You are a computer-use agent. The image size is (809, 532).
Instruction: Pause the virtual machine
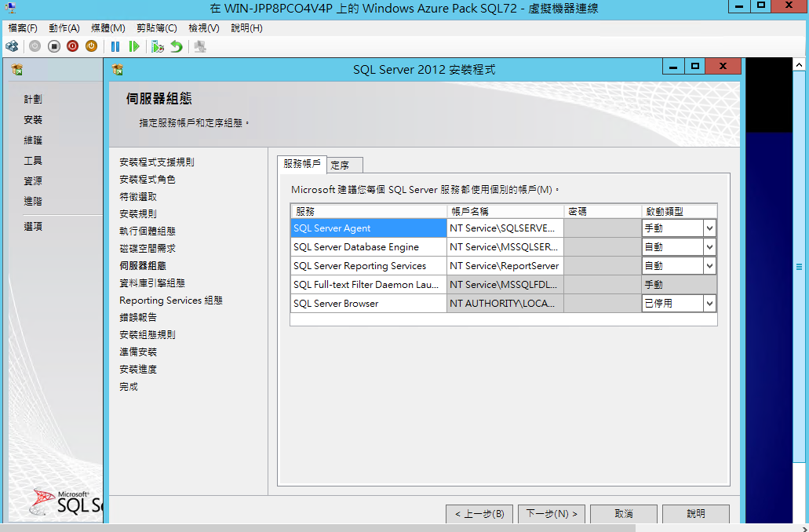click(x=115, y=46)
